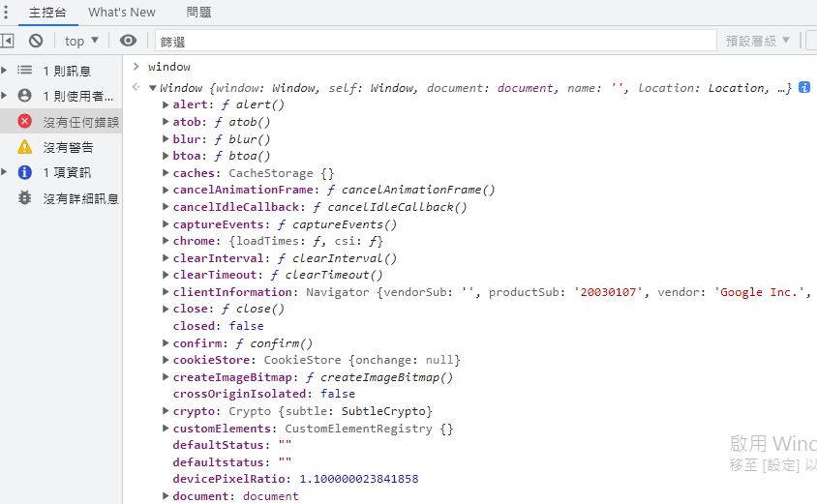The width and height of the screenshot is (817, 504).
Task: Expand the createImageBitmap property
Action: click(166, 377)
